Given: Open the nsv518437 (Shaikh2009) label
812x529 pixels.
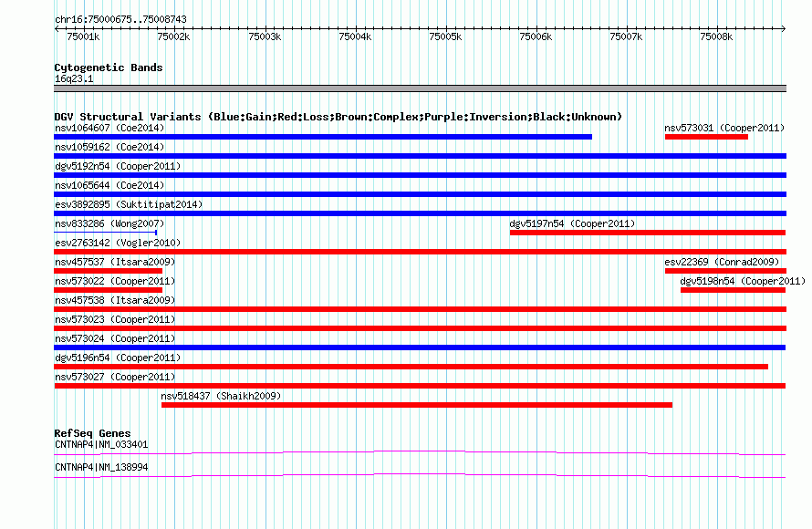Looking at the screenshot, I should pyautogui.click(x=221, y=396).
